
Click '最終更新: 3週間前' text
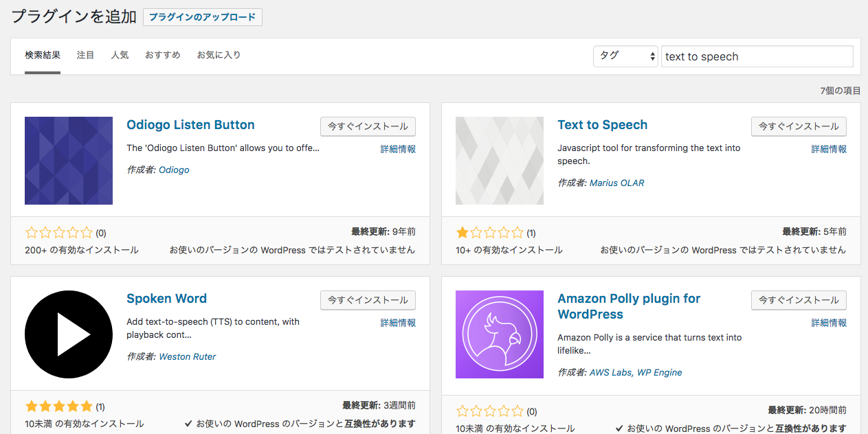379,406
